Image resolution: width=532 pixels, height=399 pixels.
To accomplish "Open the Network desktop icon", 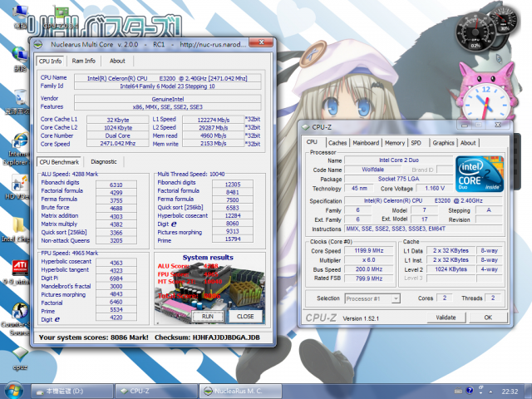I will [x=20, y=58].
